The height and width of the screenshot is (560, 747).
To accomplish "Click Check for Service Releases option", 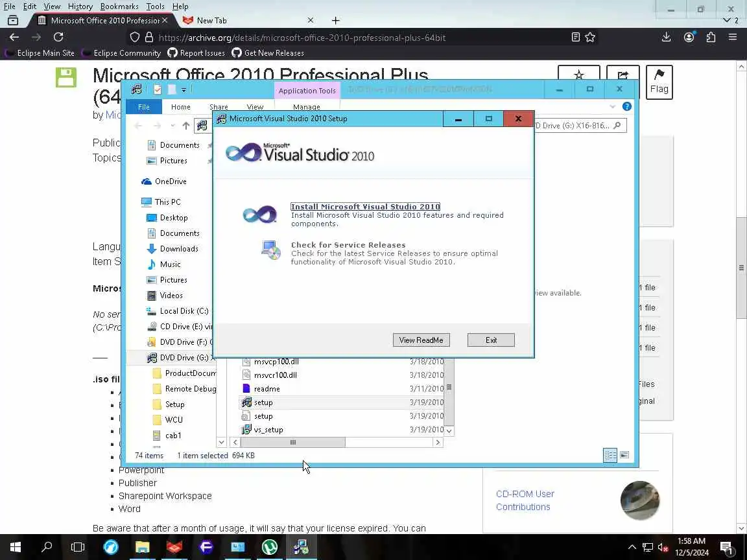I will (x=348, y=245).
